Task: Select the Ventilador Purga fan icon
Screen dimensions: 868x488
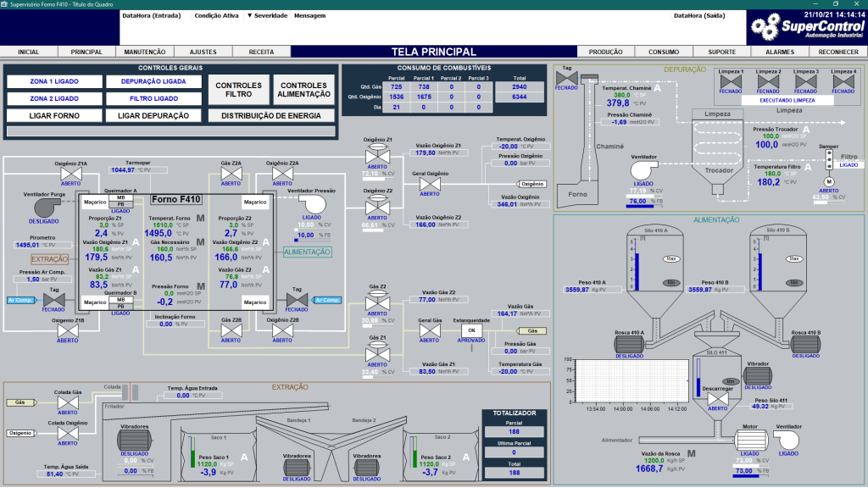Action: tap(46, 208)
